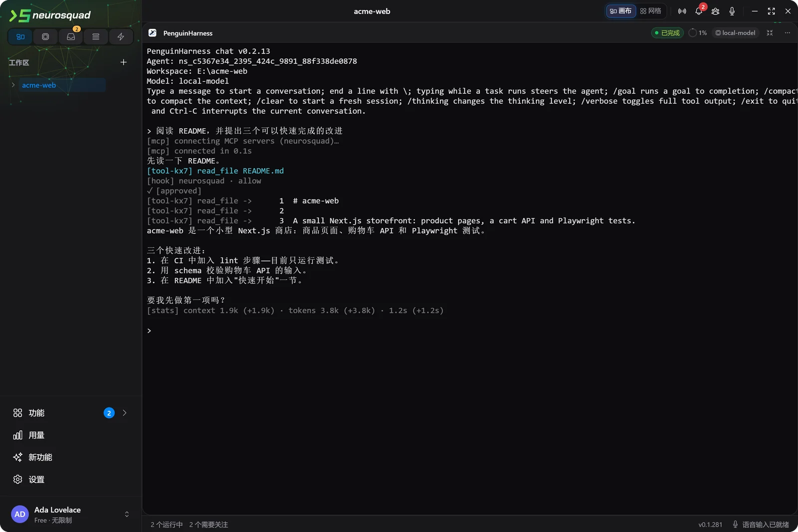Click 2 个需要关注 status entry

pos(208,525)
